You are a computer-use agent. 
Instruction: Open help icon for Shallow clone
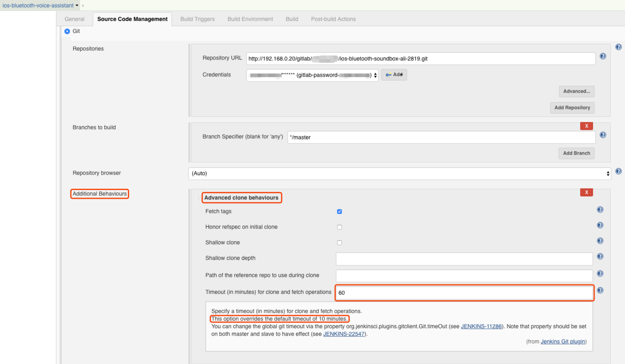coord(600,241)
